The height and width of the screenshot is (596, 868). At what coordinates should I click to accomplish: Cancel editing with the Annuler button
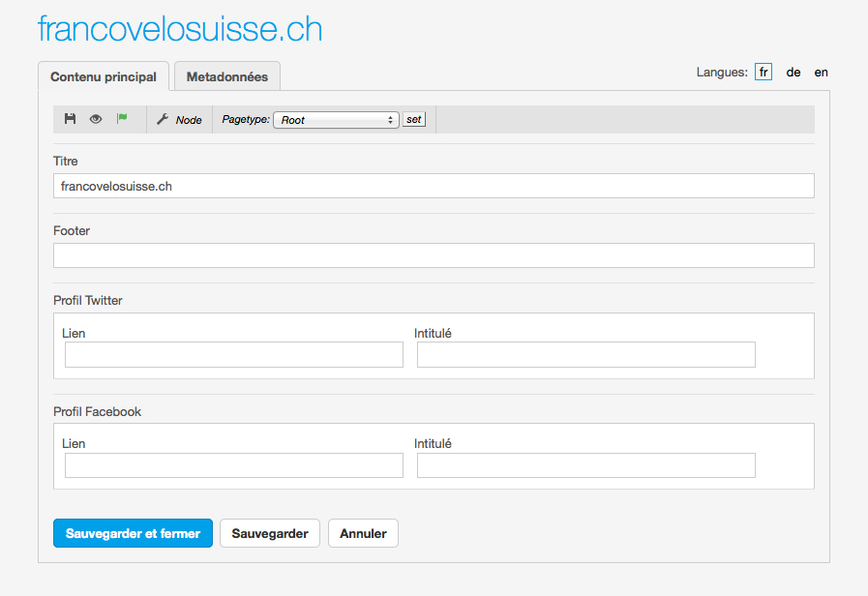(x=363, y=533)
